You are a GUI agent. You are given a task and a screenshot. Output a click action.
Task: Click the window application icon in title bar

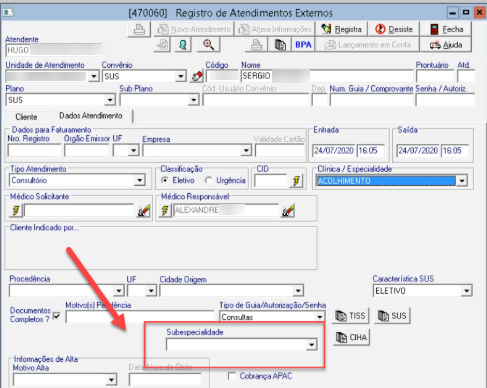(x=8, y=13)
